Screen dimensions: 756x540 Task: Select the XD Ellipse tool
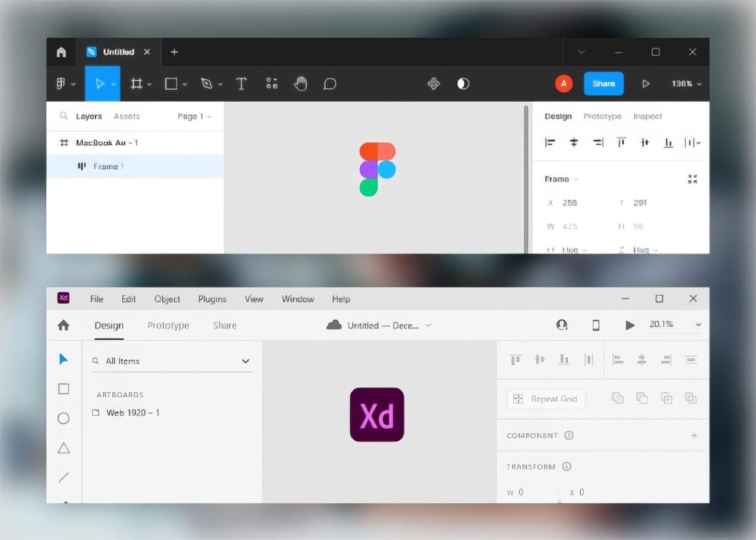[64, 418]
